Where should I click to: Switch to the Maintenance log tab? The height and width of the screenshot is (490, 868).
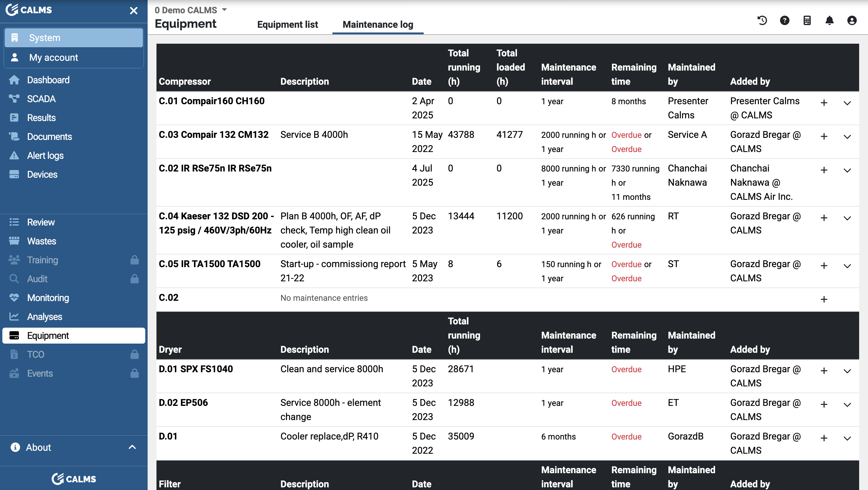coord(378,24)
